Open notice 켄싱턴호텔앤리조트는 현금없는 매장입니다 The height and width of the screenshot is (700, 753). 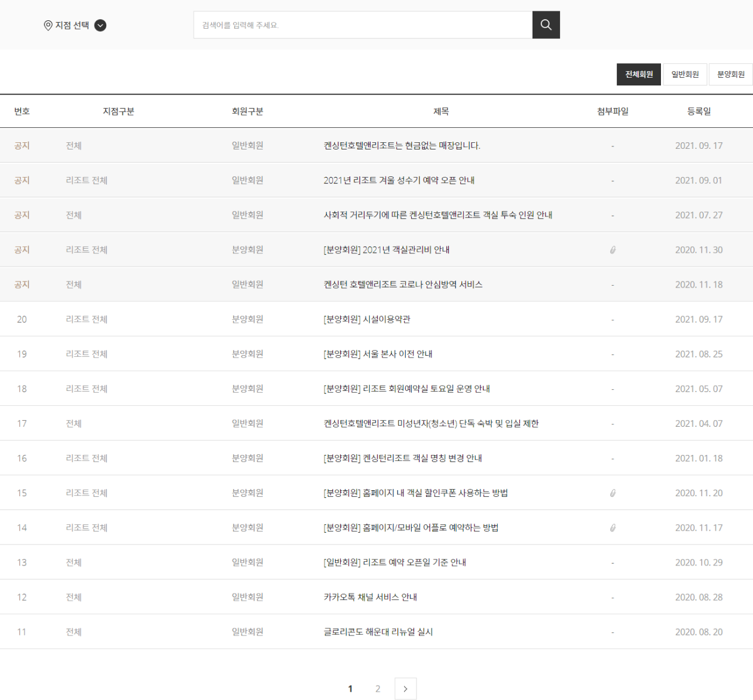(x=402, y=146)
